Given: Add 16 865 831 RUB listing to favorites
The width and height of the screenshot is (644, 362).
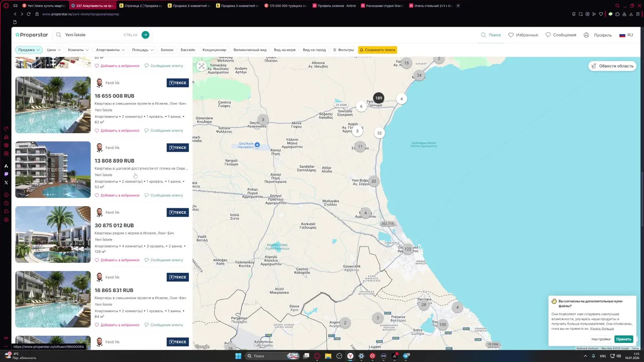Looking at the screenshot, I should [117, 325].
